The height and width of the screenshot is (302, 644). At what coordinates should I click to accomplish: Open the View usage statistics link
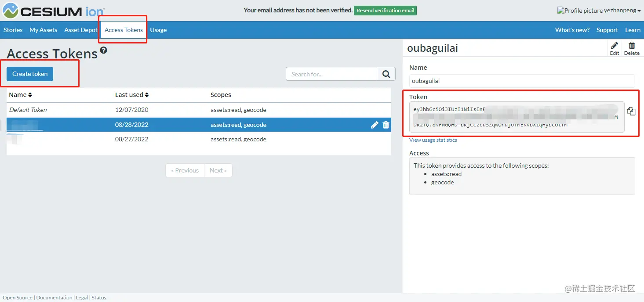click(x=433, y=140)
